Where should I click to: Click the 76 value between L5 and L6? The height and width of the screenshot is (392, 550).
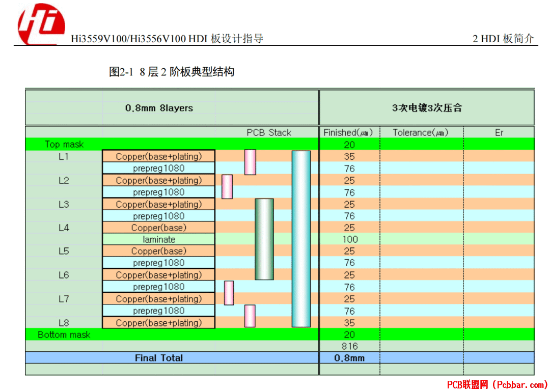point(349,263)
